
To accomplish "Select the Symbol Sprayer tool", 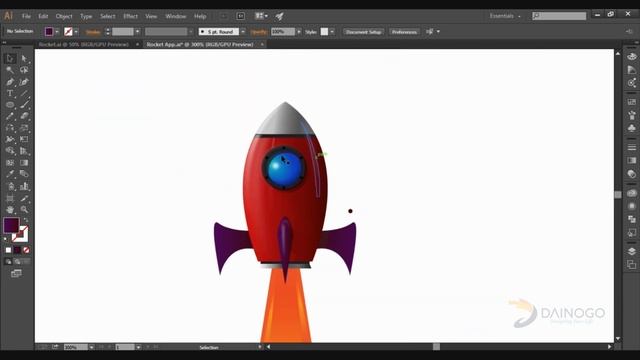I will [x=10, y=186].
